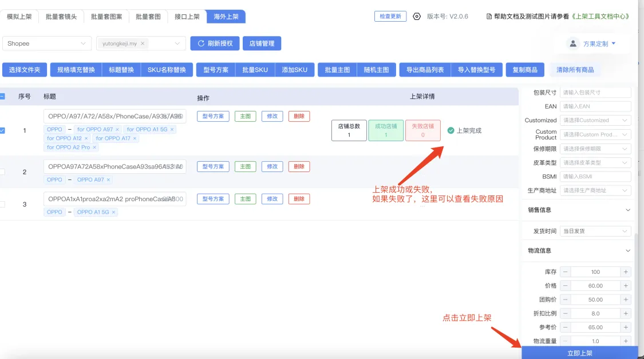
Task: Remove the 'for OPPO A97' tag in row 1
Action: tap(117, 130)
